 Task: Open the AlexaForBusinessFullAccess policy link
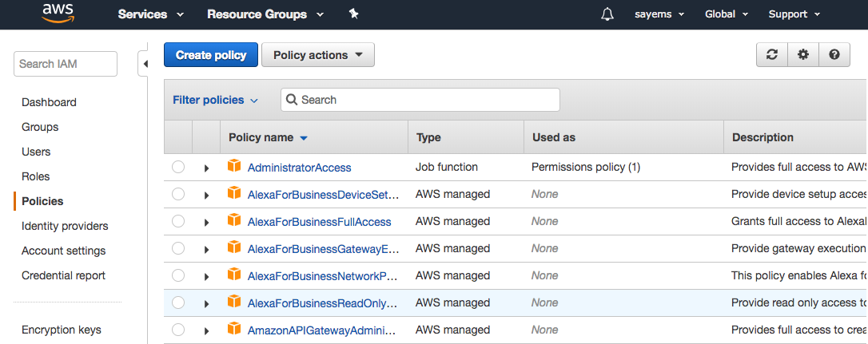click(320, 222)
